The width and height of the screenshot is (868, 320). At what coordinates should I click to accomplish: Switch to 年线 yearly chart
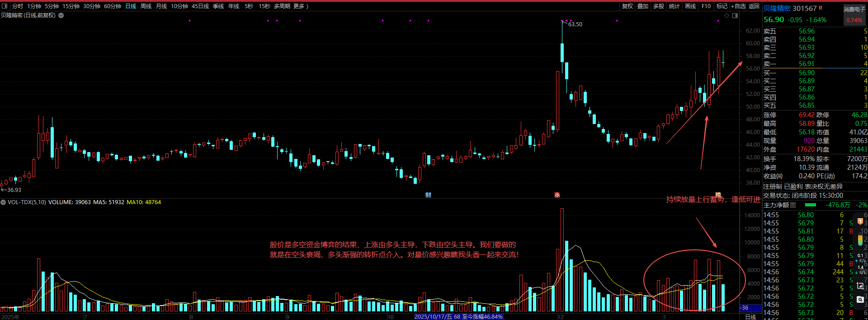pos(234,6)
